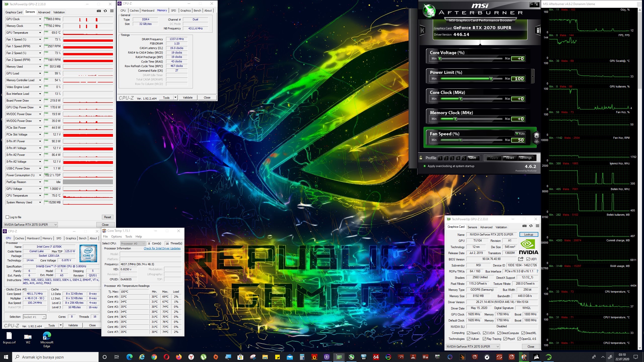The height and width of the screenshot is (362, 644).
Task: Click camera icon in GPU-Z Graphics Card window
Action: click(x=524, y=226)
